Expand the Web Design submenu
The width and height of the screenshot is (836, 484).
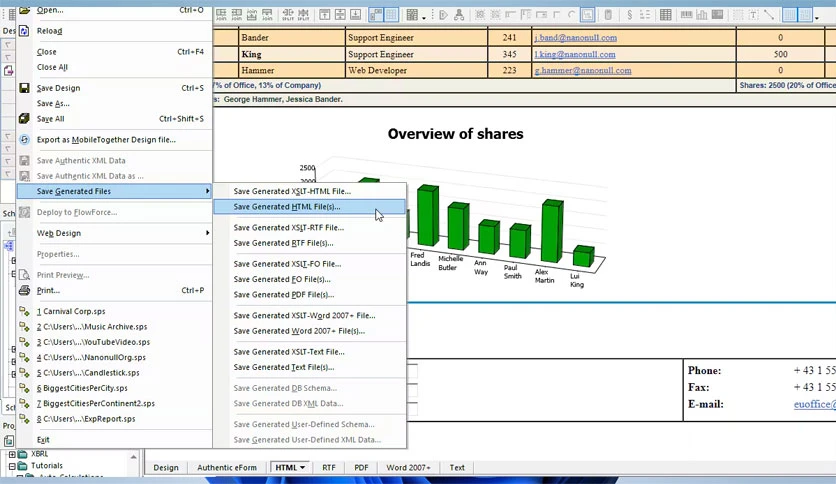[114, 233]
